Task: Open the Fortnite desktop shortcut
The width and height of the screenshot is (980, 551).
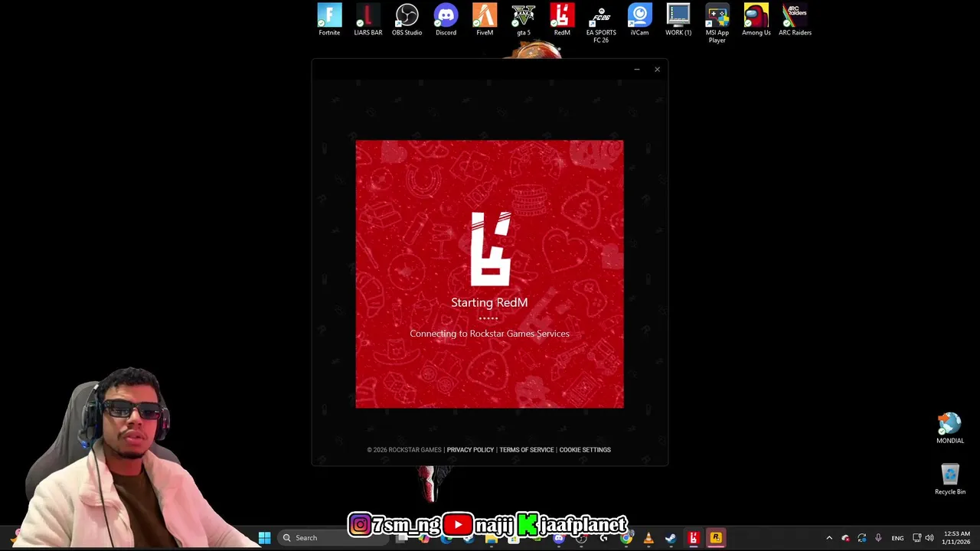Action: (329, 20)
